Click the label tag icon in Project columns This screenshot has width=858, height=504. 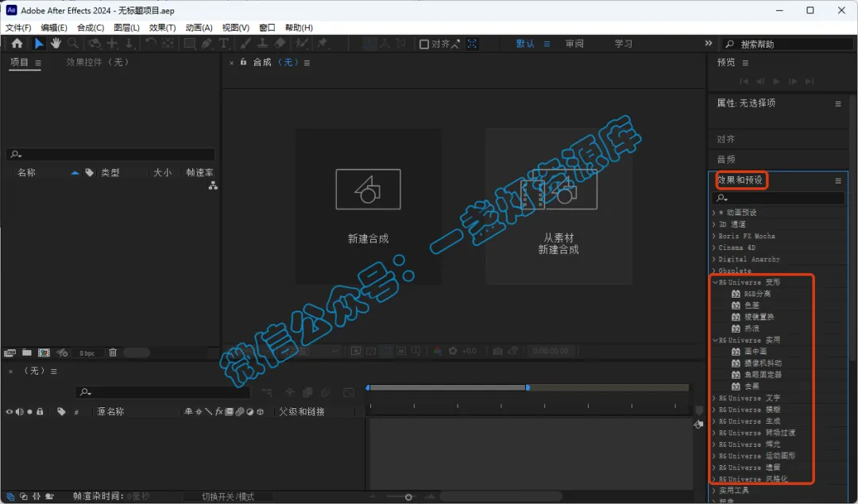tap(89, 173)
